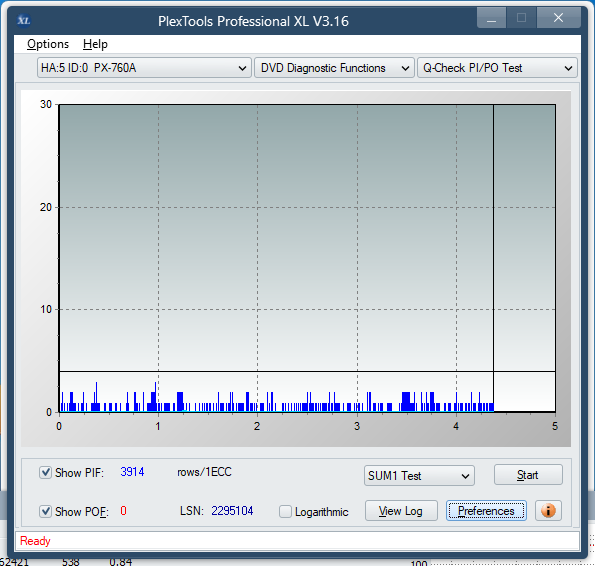Click the View Log button

coord(401,511)
